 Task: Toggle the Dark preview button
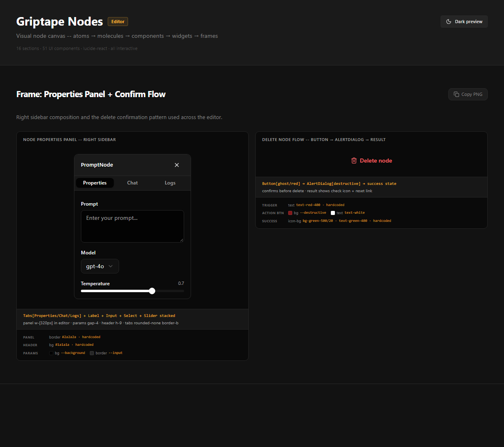tap(464, 22)
